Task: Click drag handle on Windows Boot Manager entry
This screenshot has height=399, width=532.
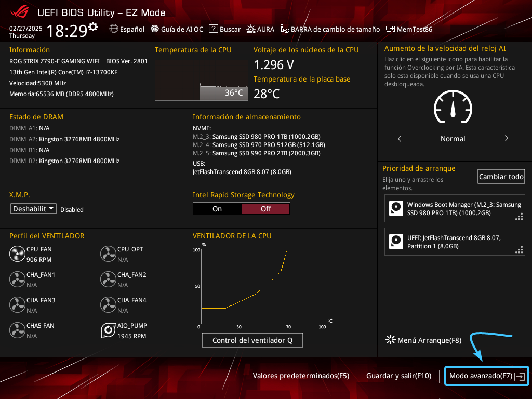Action: pos(519,217)
